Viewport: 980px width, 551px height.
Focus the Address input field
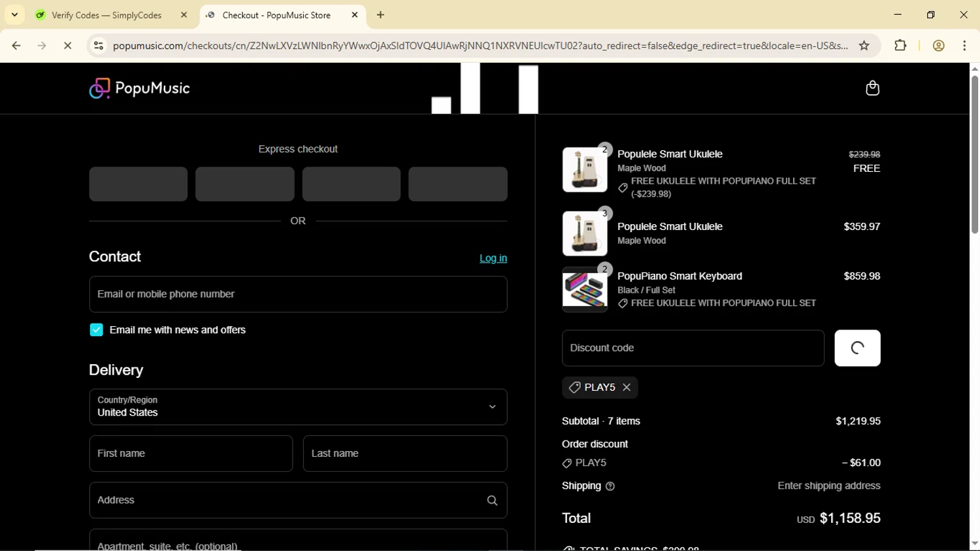click(298, 501)
